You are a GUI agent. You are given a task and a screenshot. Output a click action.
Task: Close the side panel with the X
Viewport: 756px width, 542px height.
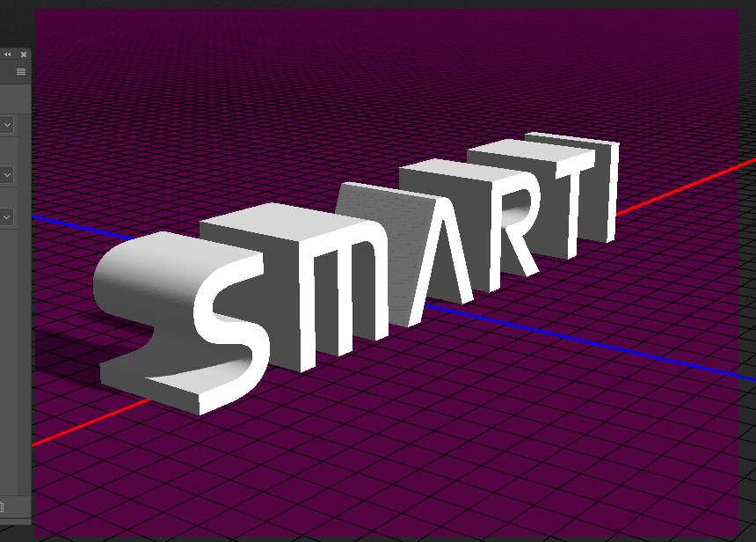[24, 55]
